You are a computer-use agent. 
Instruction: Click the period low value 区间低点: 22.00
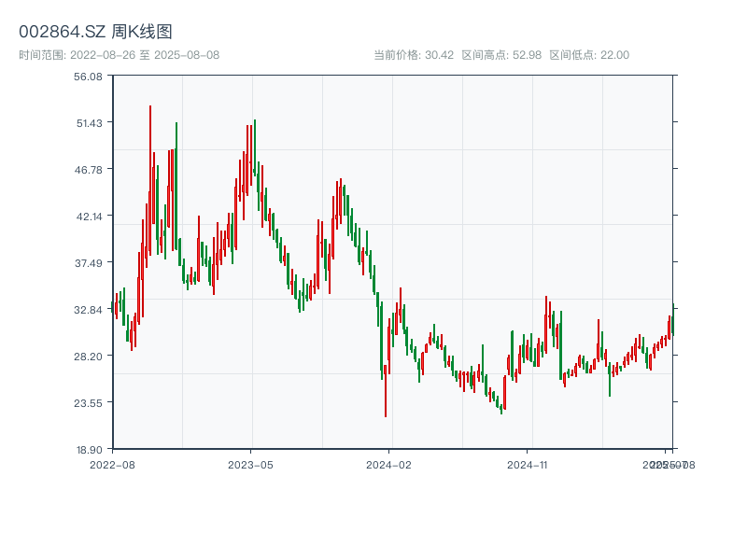(589, 55)
